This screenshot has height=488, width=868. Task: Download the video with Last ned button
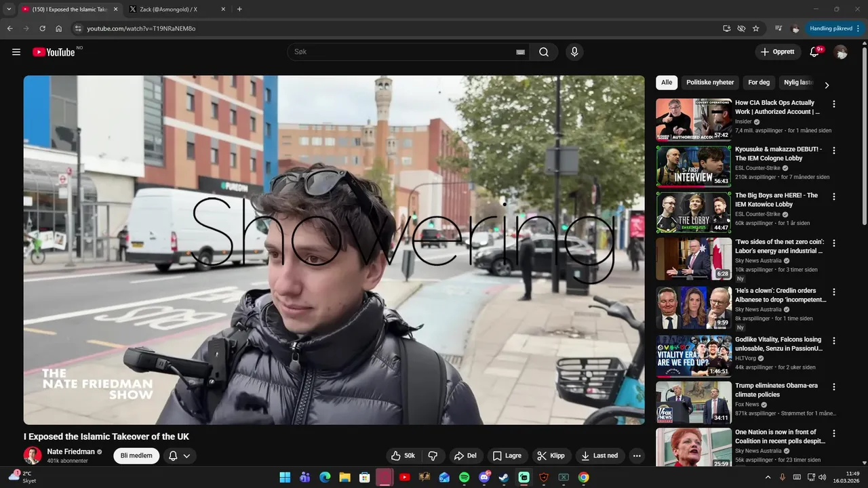coord(600,456)
